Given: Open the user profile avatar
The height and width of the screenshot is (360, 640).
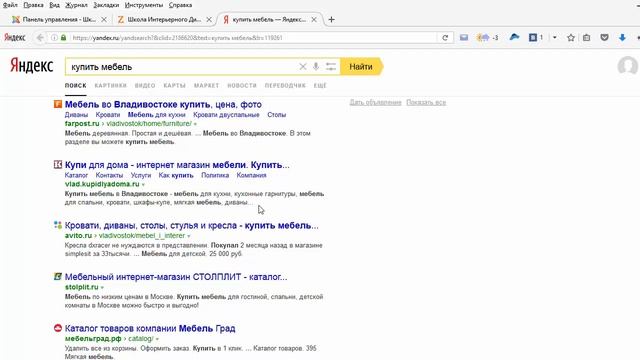Looking at the screenshot, I should click(x=627, y=66).
